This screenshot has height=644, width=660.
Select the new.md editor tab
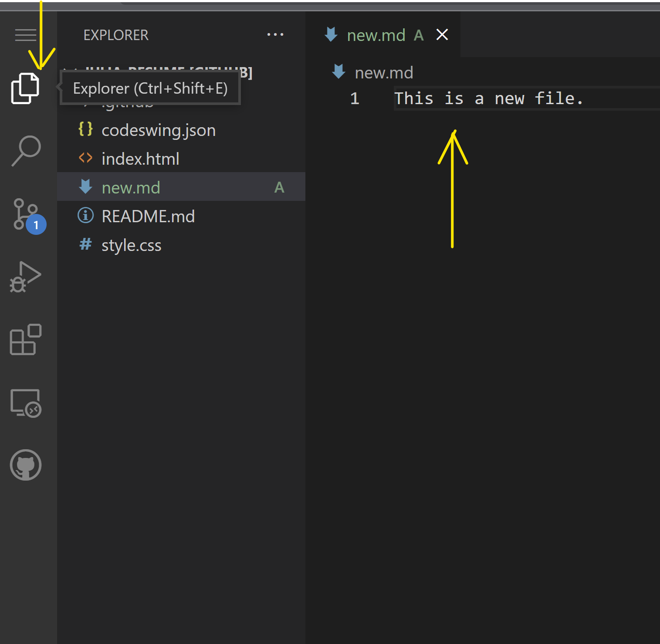click(383, 34)
